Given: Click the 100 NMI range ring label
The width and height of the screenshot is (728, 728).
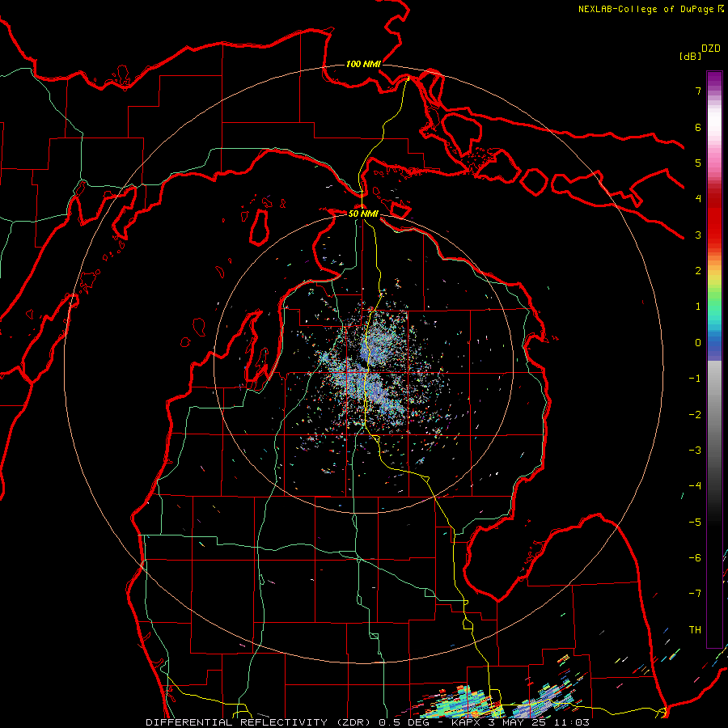Looking at the screenshot, I should (x=363, y=64).
